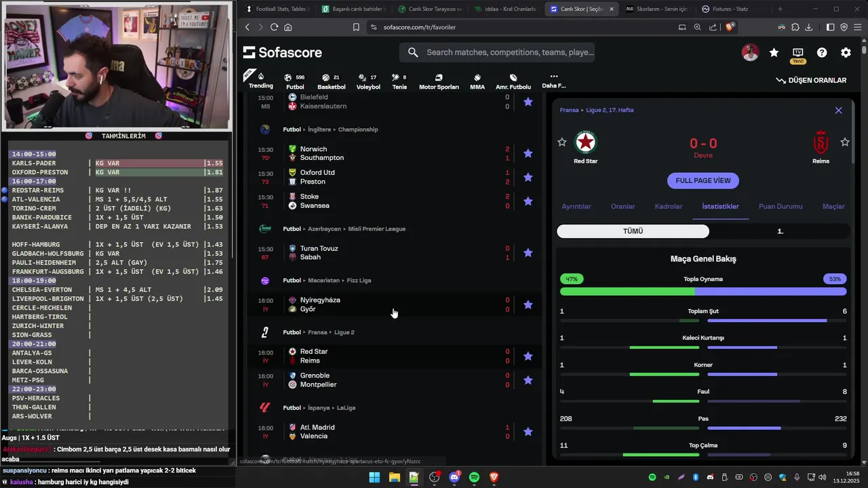The image size is (868, 488).
Task: Toggle the browser sidebar panel
Action: click(831, 27)
